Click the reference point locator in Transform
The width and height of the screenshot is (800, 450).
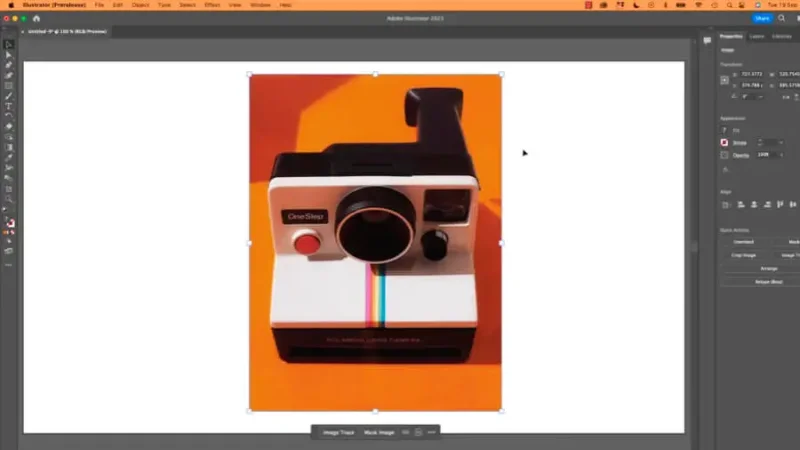click(x=724, y=80)
